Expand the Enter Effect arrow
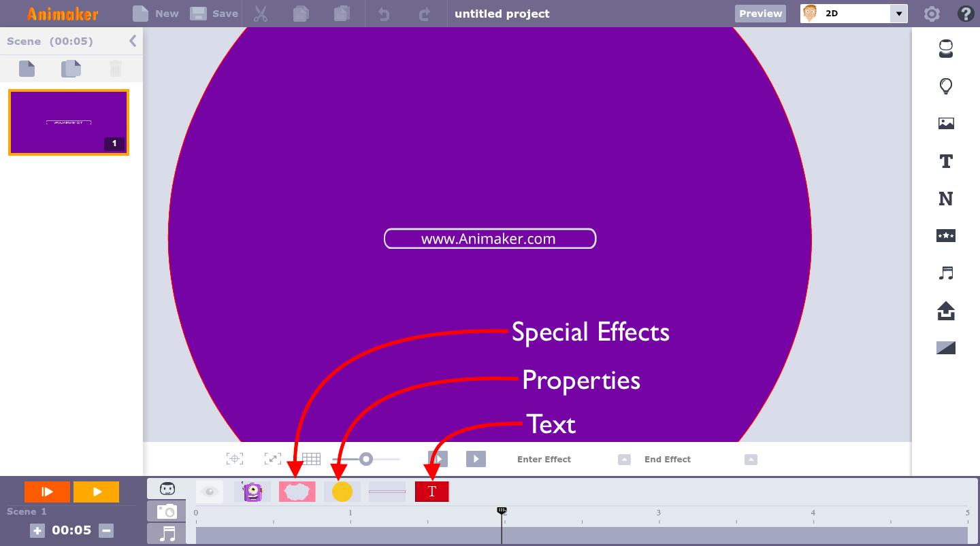This screenshot has width=980, height=546. (x=624, y=460)
